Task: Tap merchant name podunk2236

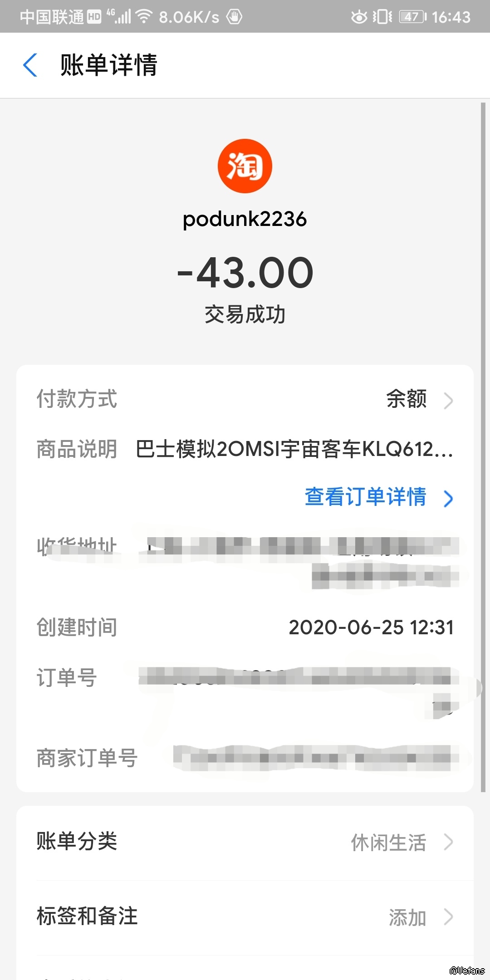Action: pyautogui.click(x=245, y=219)
